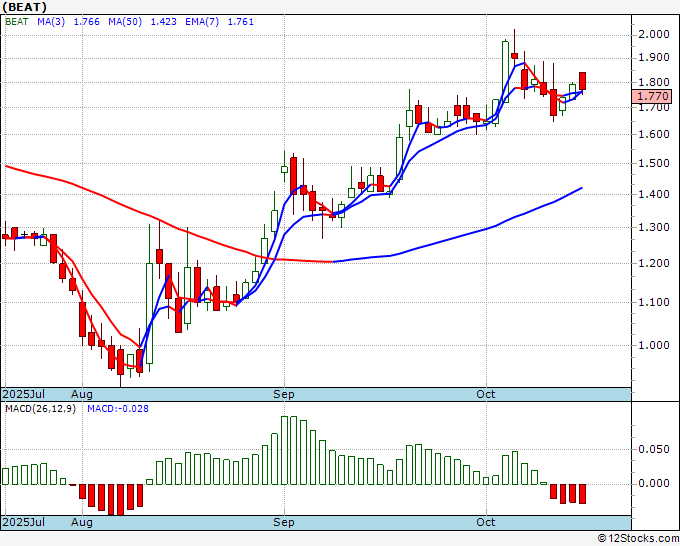This screenshot has height=546, width=680.
Task: Click the MA(50) legend label
Action: click(x=125, y=22)
